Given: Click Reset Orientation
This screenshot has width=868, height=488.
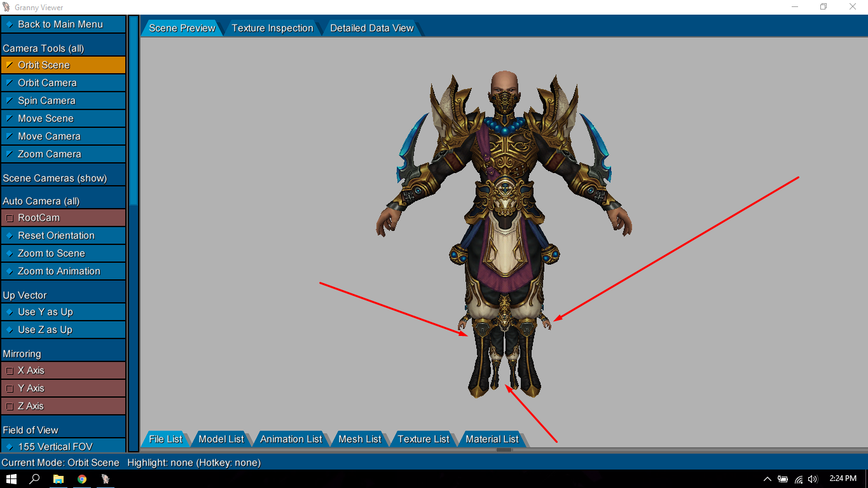Looking at the screenshot, I should pos(63,235).
